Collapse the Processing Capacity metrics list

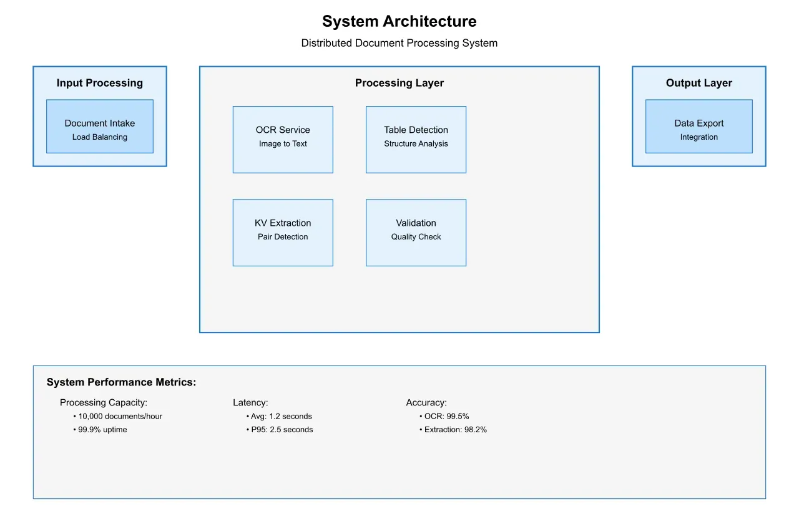[x=104, y=402]
